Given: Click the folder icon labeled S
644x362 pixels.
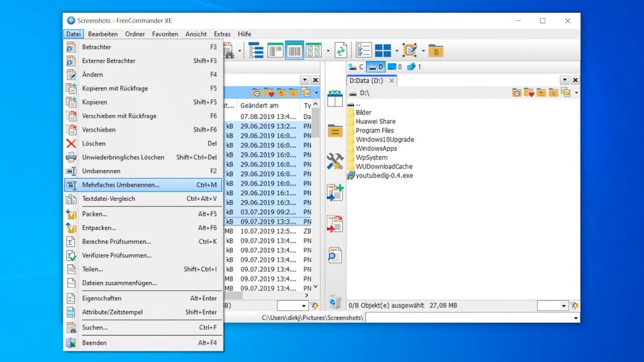Looking at the screenshot, I should 436,51.
